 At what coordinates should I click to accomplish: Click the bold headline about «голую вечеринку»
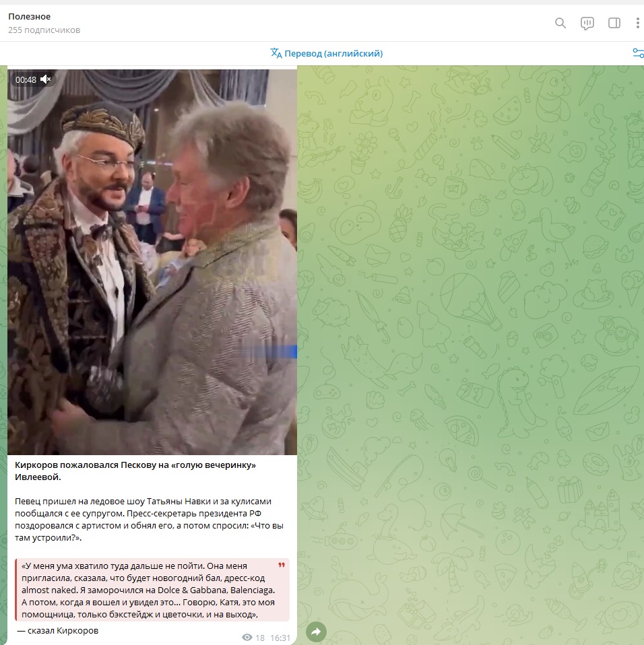tap(135, 471)
